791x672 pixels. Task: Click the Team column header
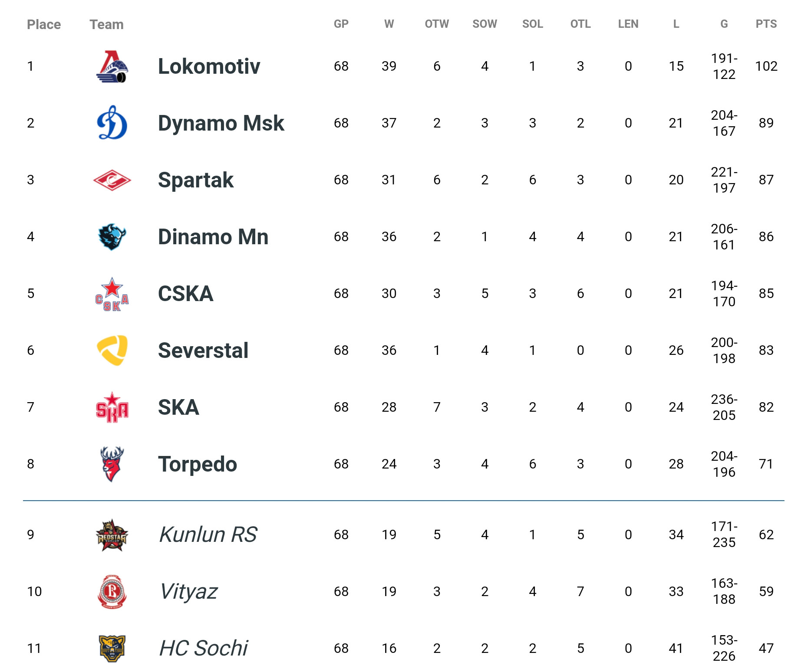click(x=106, y=24)
